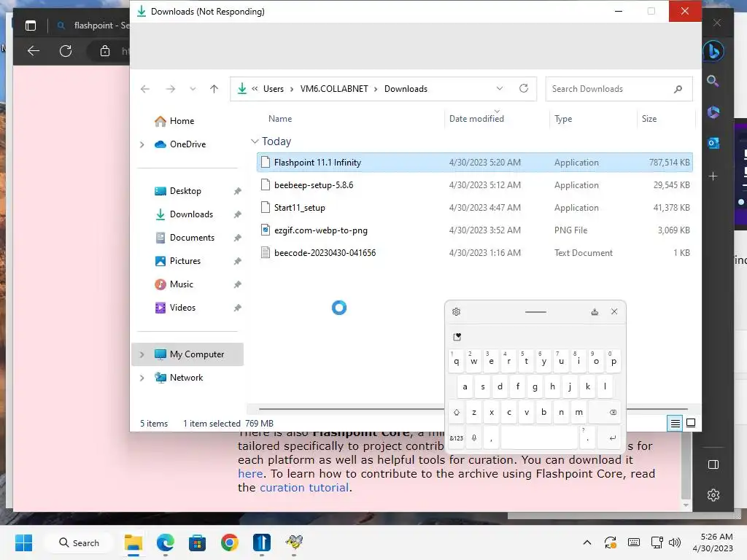Select beecode-20230430-041656 text document

[474, 253]
